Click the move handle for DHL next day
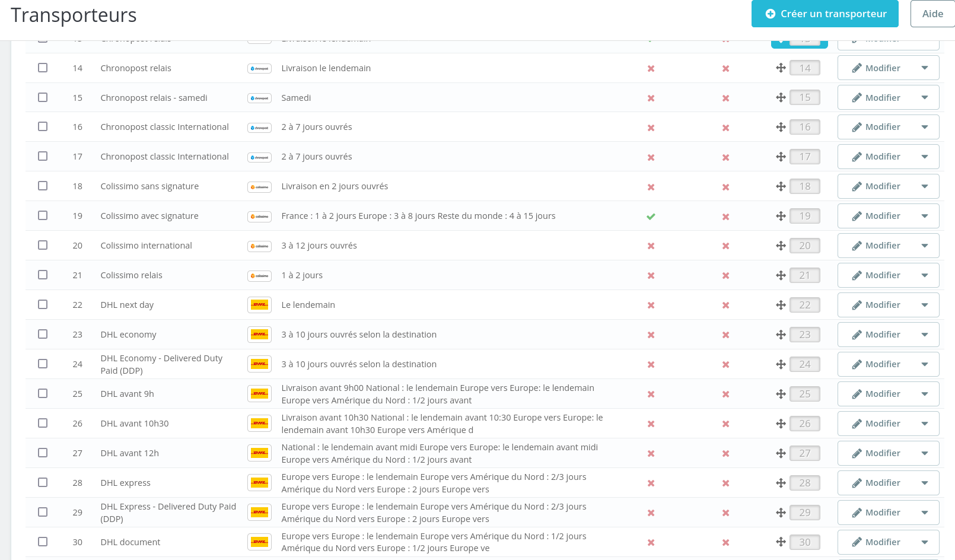The height and width of the screenshot is (560, 955). click(781, 305)
